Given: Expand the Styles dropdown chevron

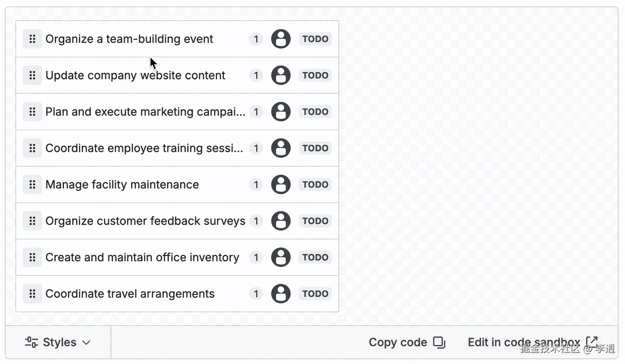Looking at the screenshot, I should (86, 343).
